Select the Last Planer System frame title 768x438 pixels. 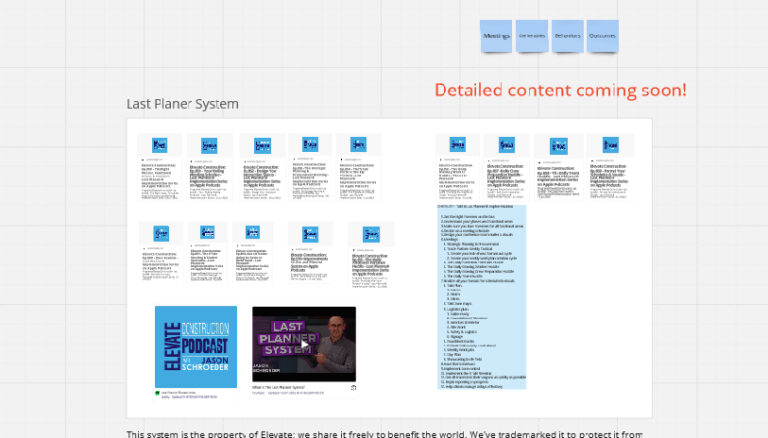point(182,104)
